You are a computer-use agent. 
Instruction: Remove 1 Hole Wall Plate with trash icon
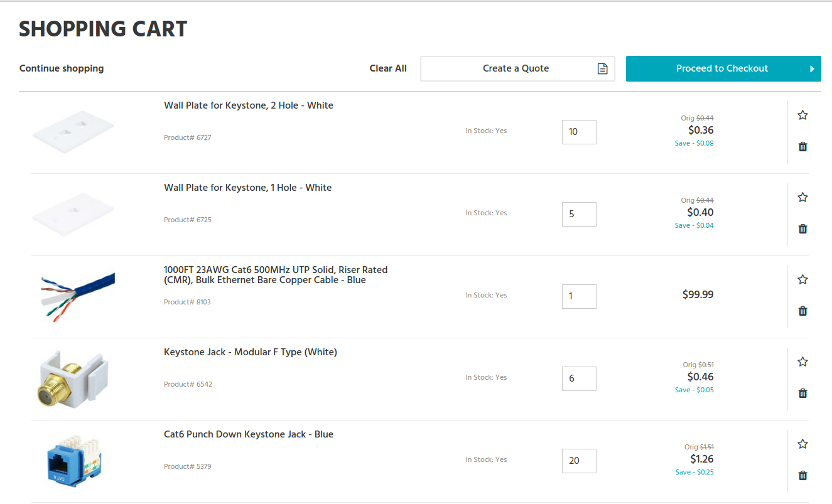802,229
